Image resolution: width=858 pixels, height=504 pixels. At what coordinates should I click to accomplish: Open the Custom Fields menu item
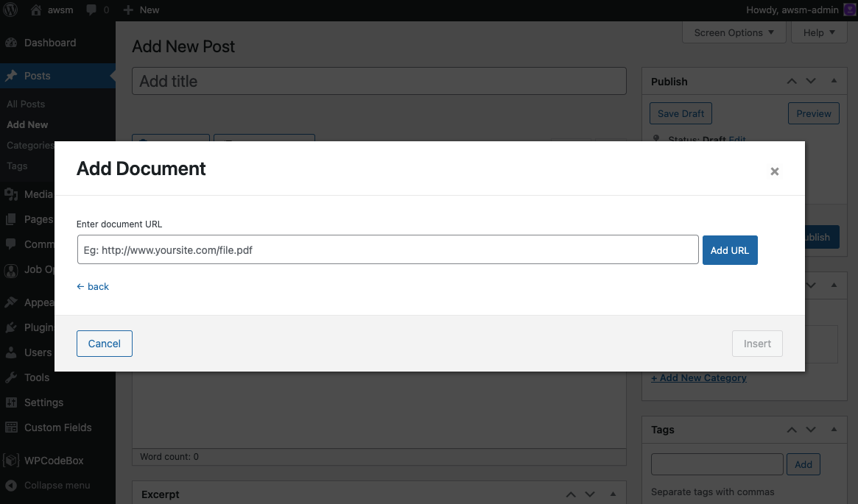coord(57,427)
